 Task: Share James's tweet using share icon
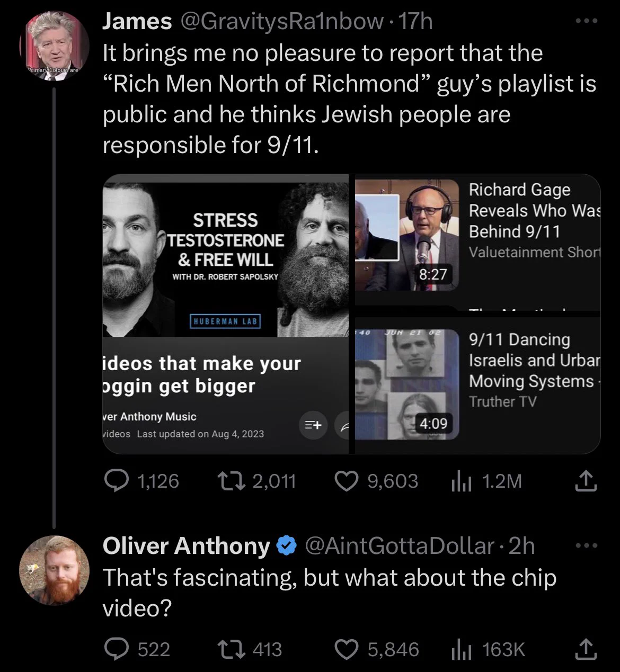[586, 481]
